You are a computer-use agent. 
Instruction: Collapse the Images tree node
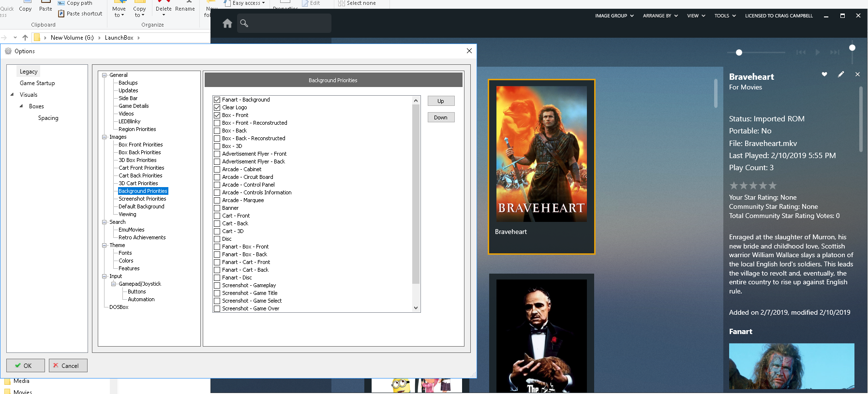tap(105, 137)
